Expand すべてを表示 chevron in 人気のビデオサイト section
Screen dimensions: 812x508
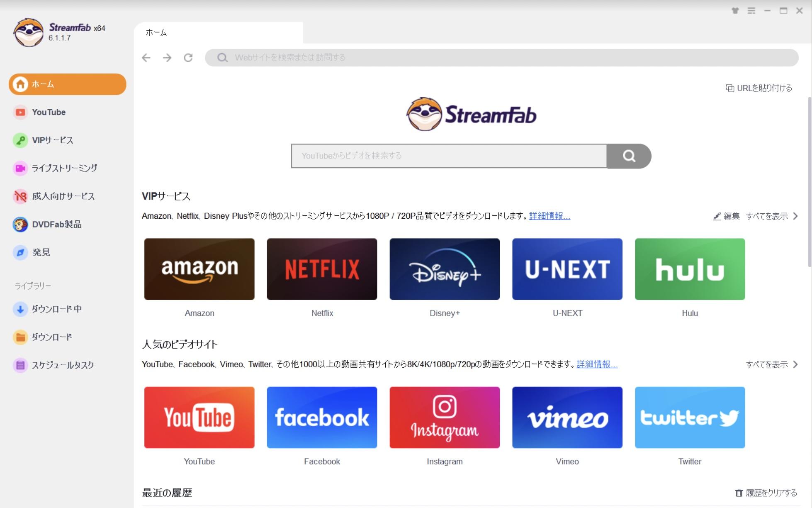(x=795, y=364)
